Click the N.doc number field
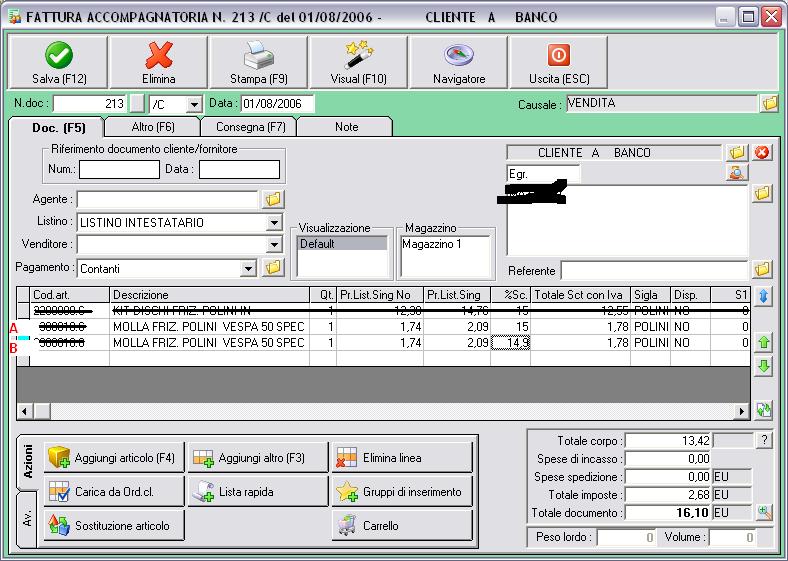The image size is (788, 561). [x=90, y=104]
